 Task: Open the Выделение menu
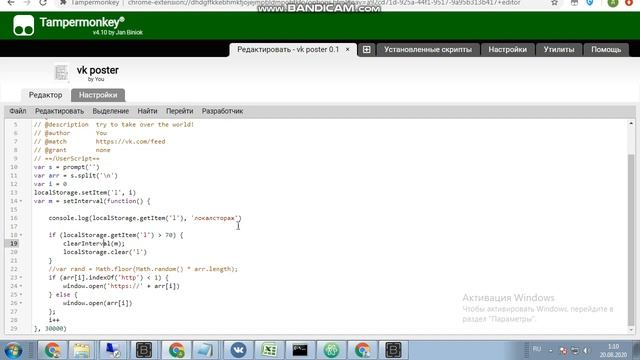(111, 111)
